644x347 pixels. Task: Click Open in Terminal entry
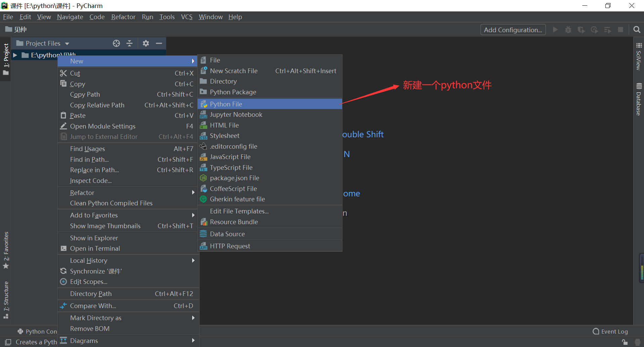[x=128, y=248]
